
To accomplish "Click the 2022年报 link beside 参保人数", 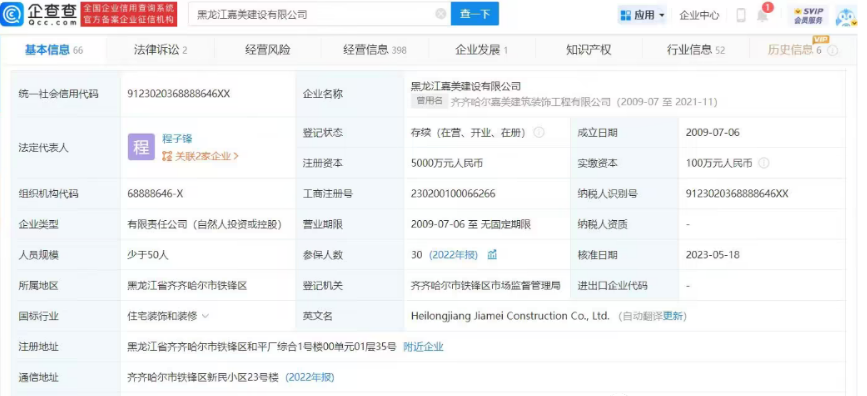I will (x=453, y=255).
